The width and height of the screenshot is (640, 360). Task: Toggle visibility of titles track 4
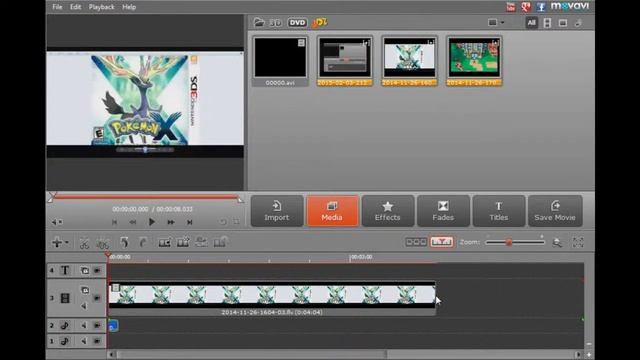point(97,270)
